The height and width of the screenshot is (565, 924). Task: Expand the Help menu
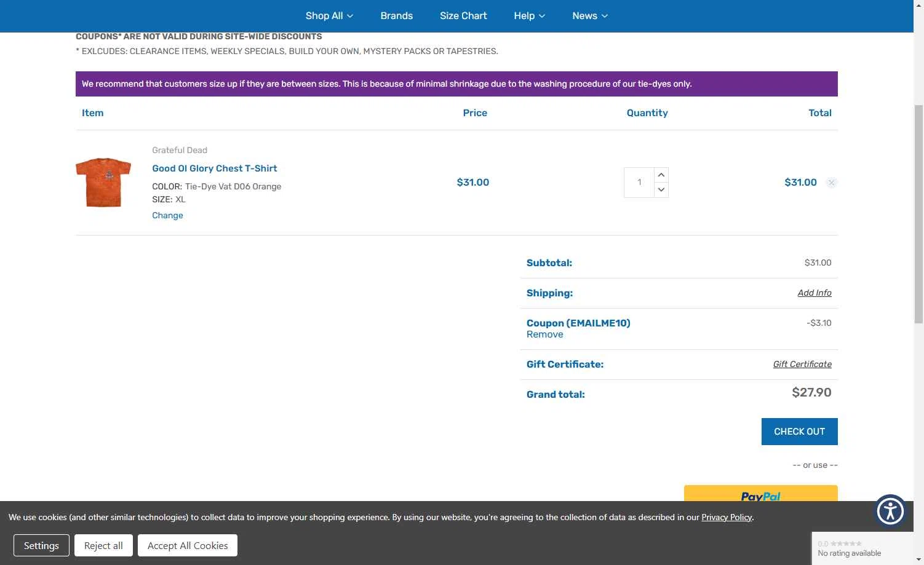point(529,16)
